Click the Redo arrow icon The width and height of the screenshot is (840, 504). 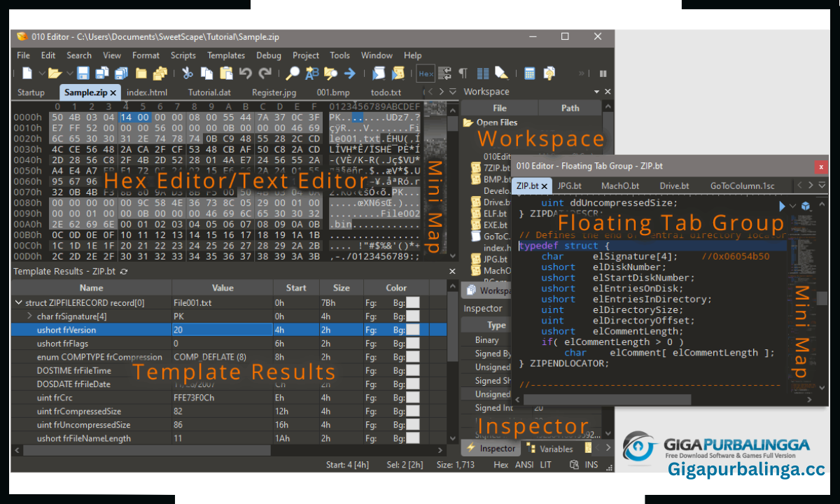[265, 73]
